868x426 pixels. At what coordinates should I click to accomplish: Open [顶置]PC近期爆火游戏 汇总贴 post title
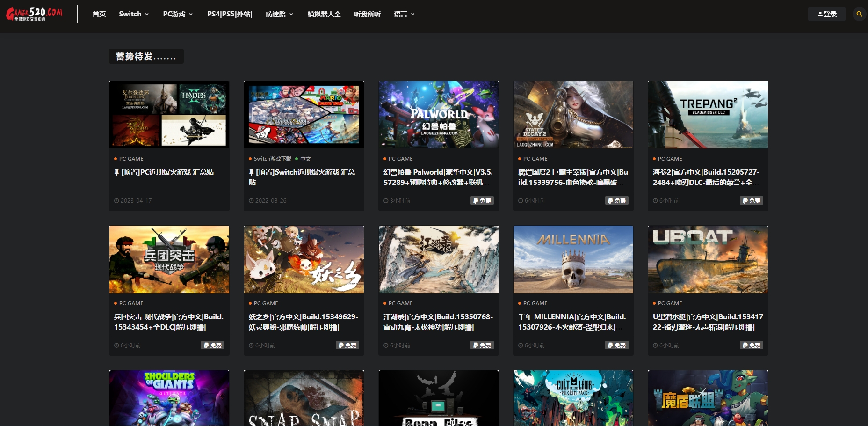[x=164, y=172]
